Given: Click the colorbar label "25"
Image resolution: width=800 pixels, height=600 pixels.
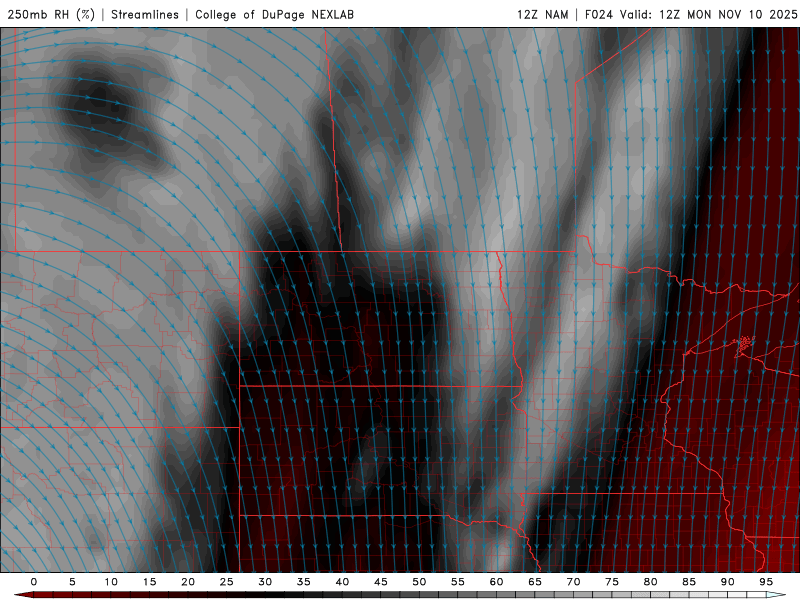Looking at the screenshot, I should click(x=227, y=582).
